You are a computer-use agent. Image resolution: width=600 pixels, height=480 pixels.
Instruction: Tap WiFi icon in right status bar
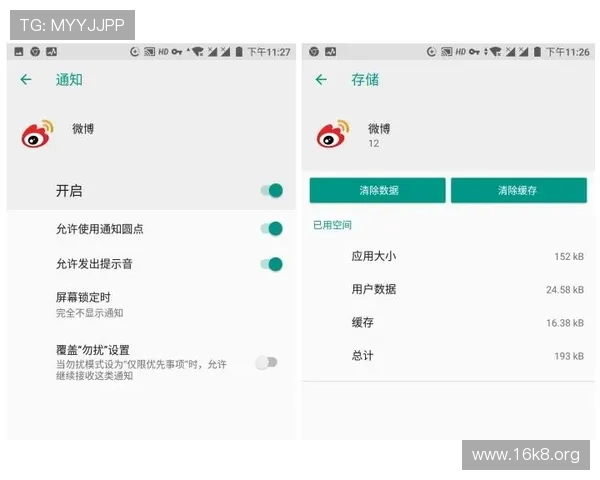coord(495,52)
